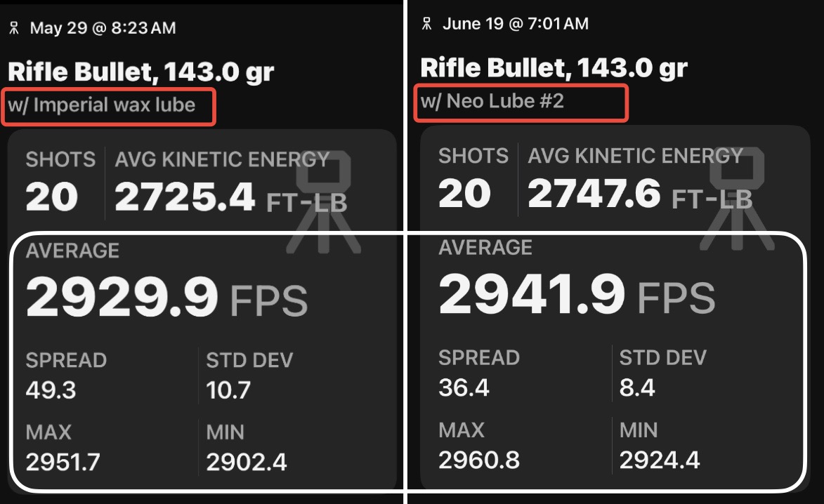824x504 pixels.
Task: Open the June 19 @ 7:01 AM session timestamp
Action: point(515,24)
